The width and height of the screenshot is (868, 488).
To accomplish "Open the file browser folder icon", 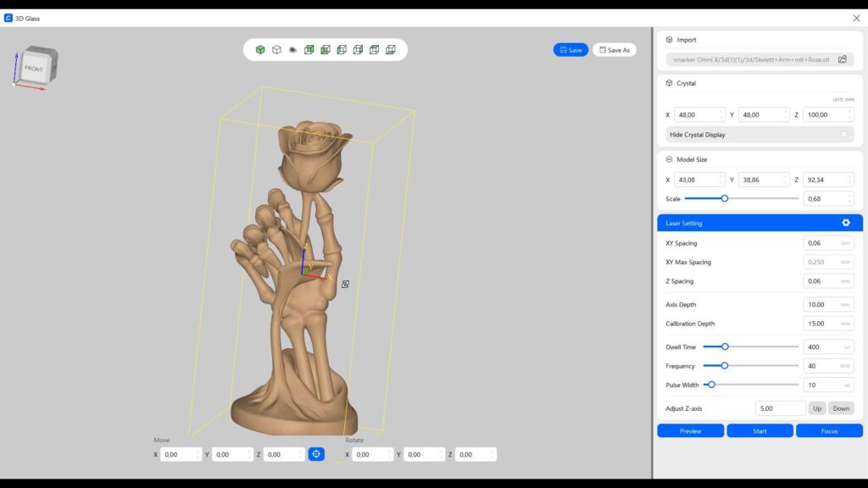I will (843, 59).
